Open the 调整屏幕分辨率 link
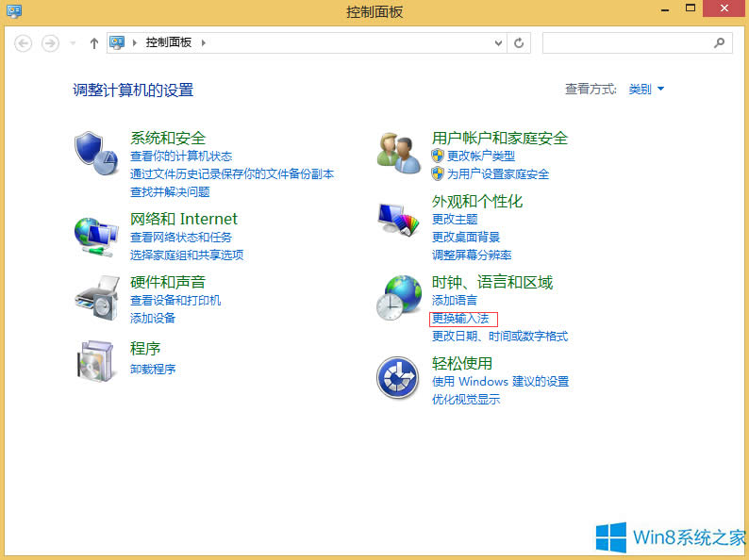Viewport: 749px width, 560px height. [472, 255]
